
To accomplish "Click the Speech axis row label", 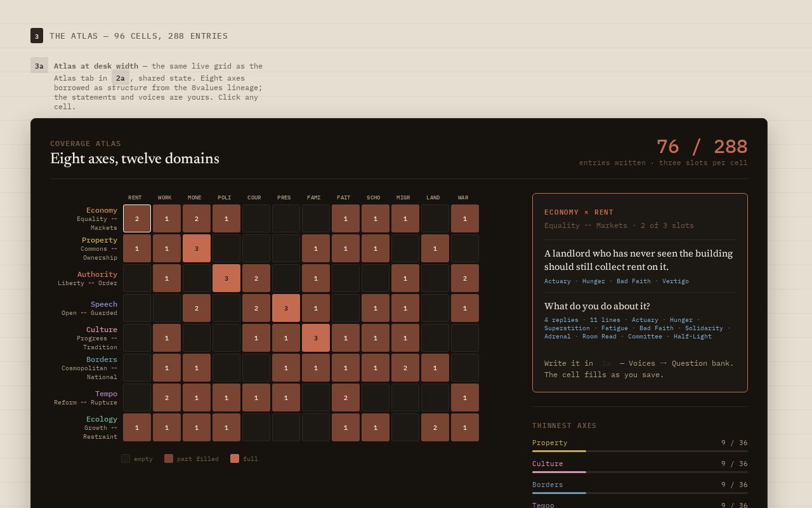I will coord(89,308).
